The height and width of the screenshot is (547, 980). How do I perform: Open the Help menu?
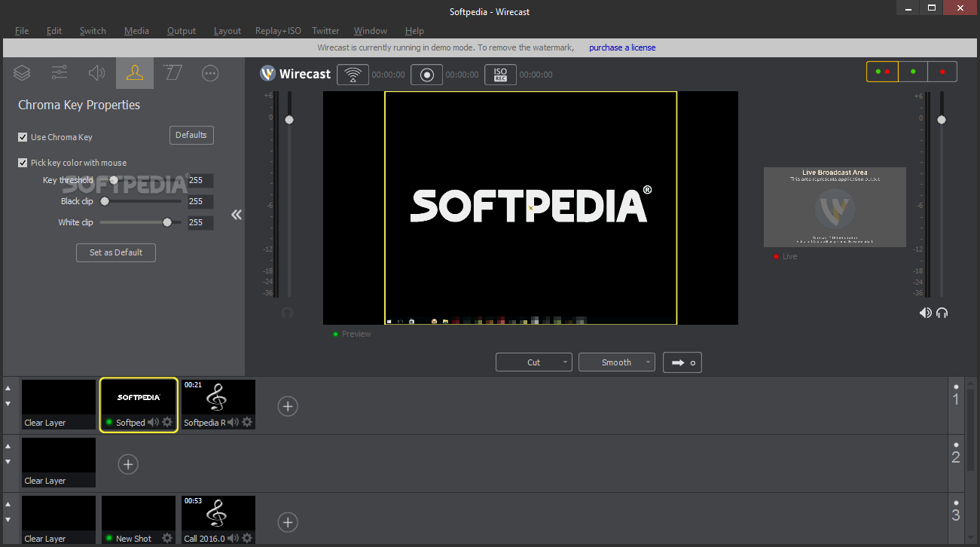(414, 31)
